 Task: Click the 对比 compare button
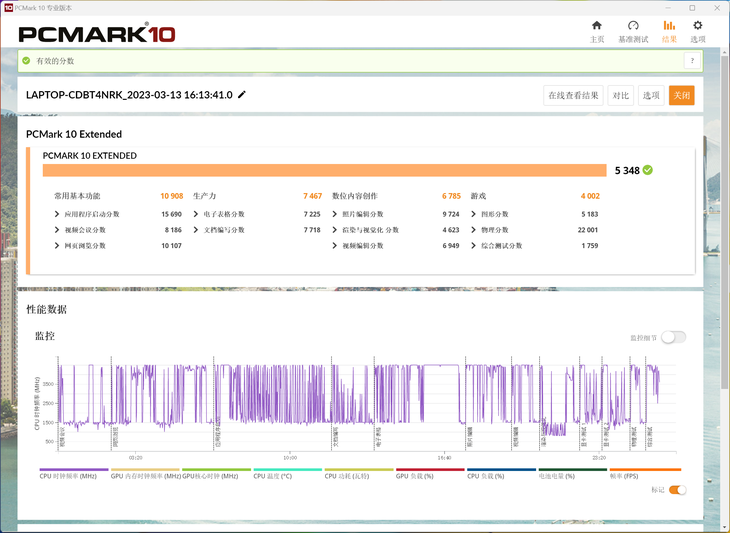click(620, 95)
